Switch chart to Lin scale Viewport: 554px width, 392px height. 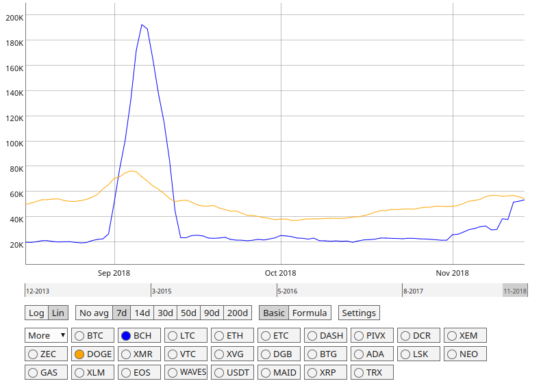click(x=58, y=313)
